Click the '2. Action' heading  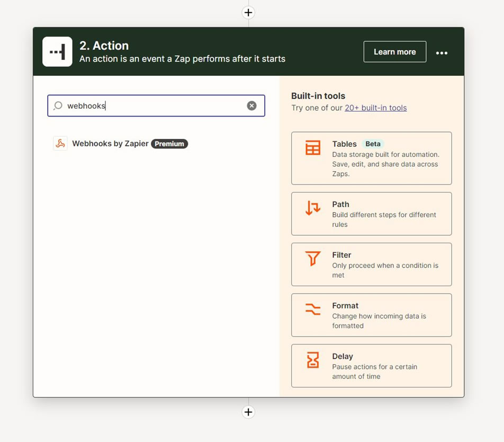pyautogui.click(x=104, y=46)
